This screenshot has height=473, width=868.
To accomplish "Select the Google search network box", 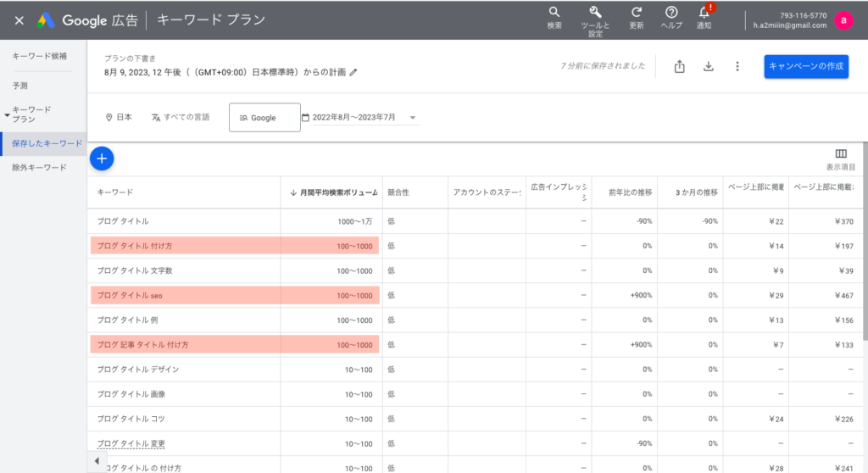I will click(x=264, y=118).
